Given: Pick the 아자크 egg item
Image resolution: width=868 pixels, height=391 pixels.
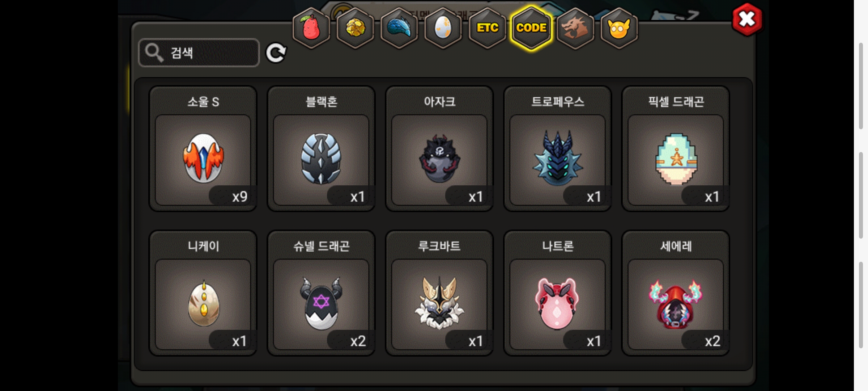Looking at the screenshot, I should tap(439, 148).
